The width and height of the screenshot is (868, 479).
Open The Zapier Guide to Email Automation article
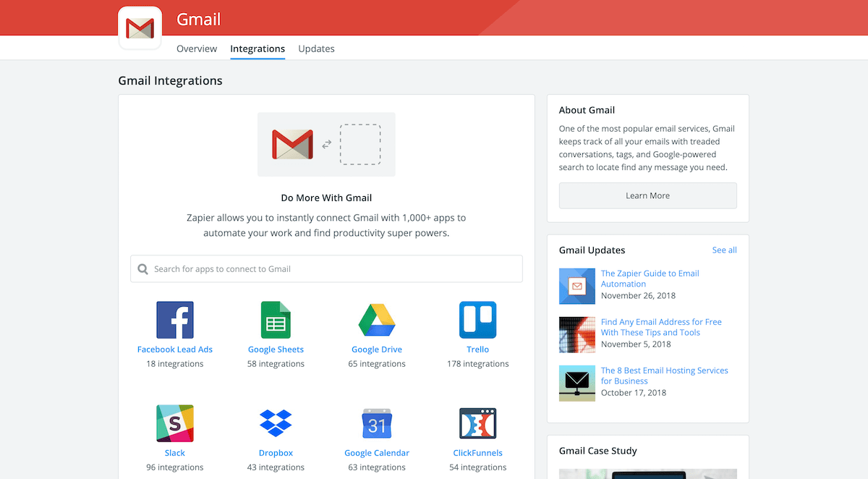click(x=650, y=279)
